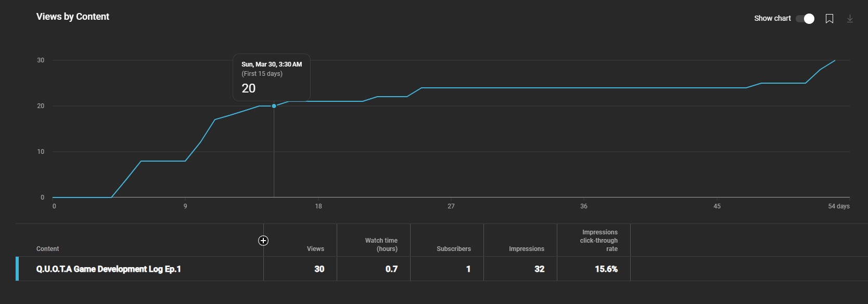Click the Views by Content title
The width and height of the screenshot is (868, 304).
(x=73, y=17)
